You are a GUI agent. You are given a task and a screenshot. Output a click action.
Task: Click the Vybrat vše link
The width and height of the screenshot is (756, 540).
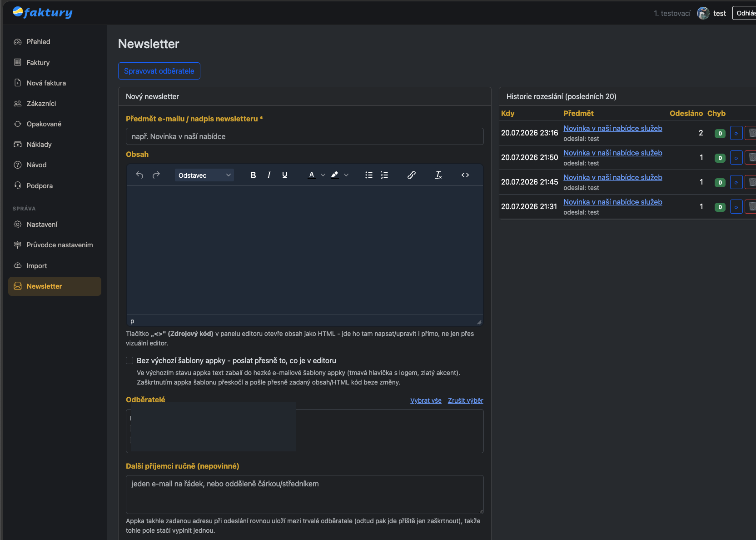426,400
